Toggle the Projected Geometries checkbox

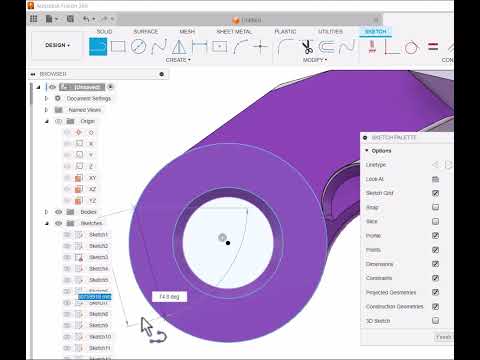435,292
